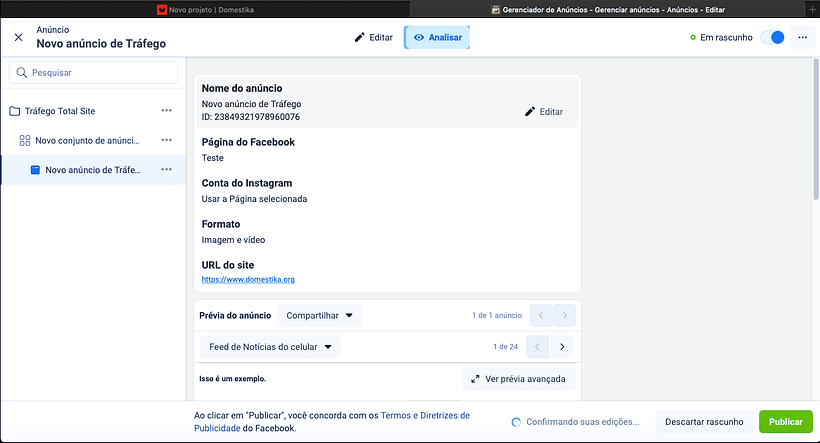Viewport: 820px width, 443px height.
Task: Open Feed de Notícias do celular dropdown
Action: point(270,347)
